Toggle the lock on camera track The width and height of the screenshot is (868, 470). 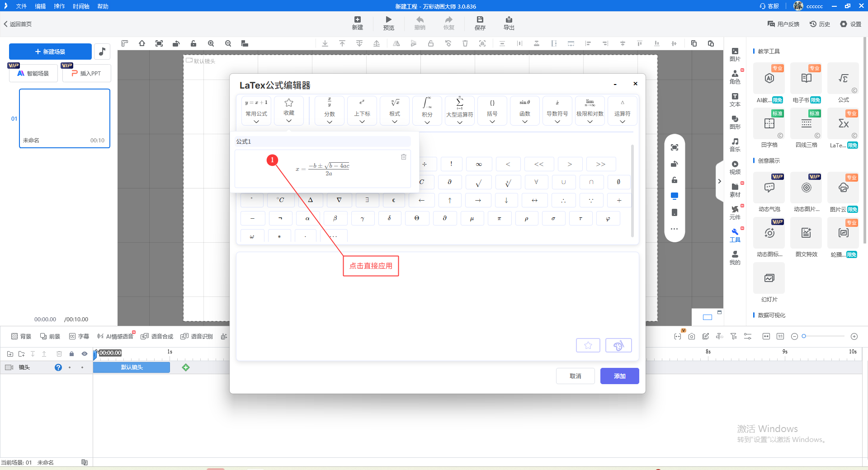pos(71,354)
